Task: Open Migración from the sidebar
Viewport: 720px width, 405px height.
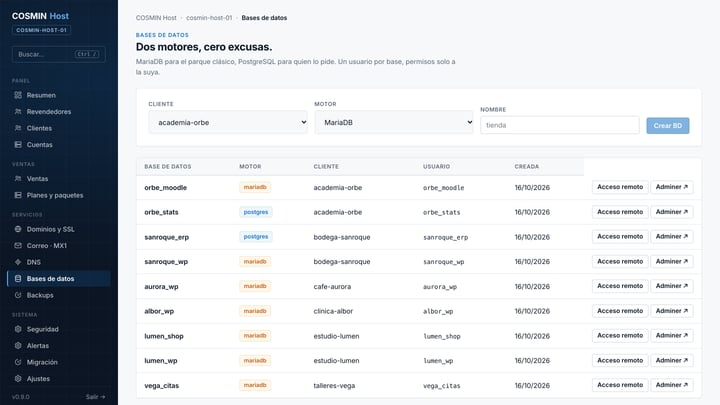Action: click(x=59, y=362)
